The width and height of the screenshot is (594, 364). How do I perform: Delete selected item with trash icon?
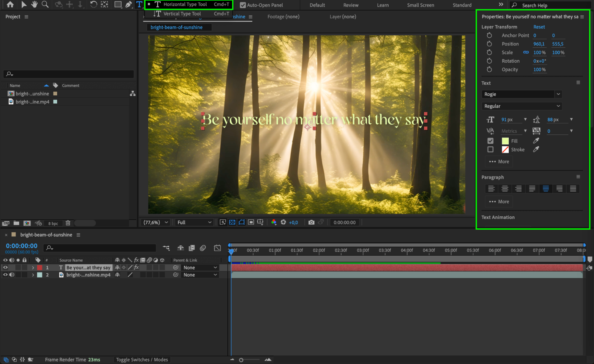pyautogui.click(x=68, y=223)
